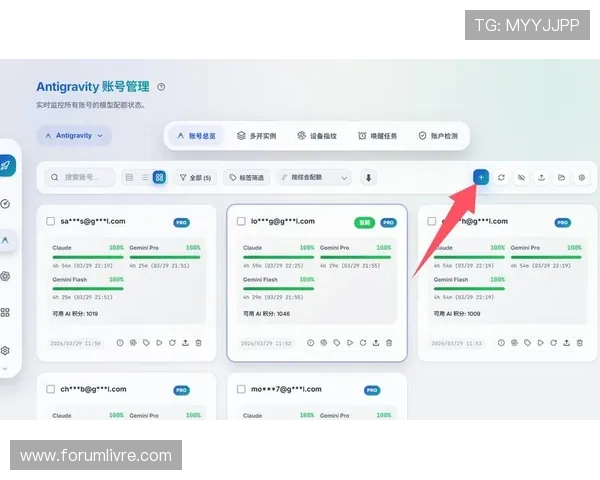Click the PRO badge on sa***s@g***l.com
The image size is (600, 480).
pos(181,222)
